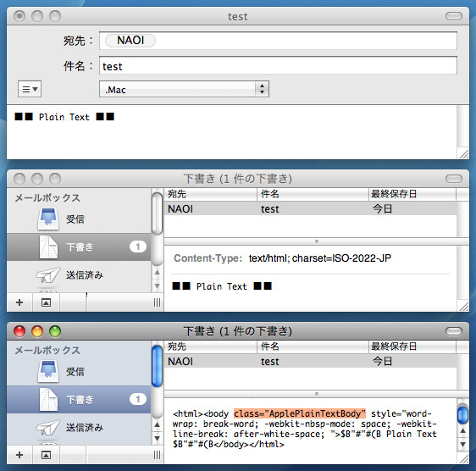Click sidebar scroll up arrow in middle window
This screenshot has height=471, width=476.
pos(157,273)
